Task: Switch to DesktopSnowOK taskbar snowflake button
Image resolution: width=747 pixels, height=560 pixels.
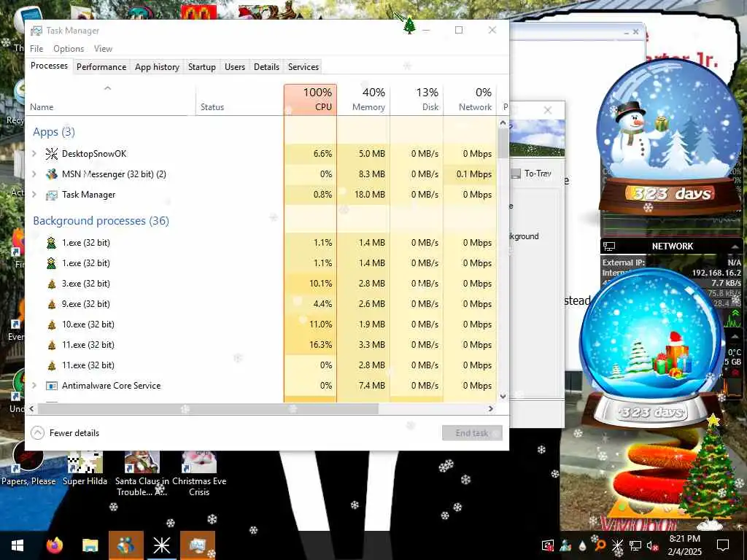Action: [161, 545]
